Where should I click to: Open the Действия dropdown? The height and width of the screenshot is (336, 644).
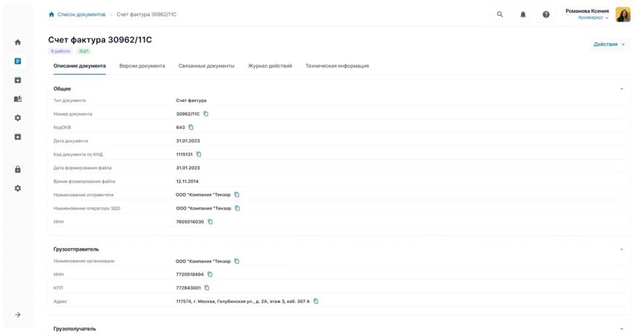609,44
